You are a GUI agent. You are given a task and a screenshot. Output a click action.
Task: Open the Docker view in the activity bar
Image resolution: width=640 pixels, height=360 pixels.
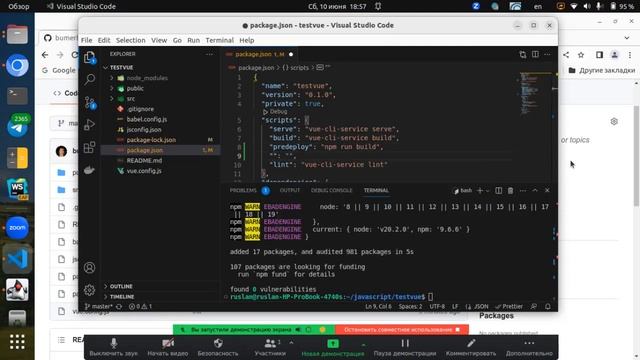(x=89, y=170)
